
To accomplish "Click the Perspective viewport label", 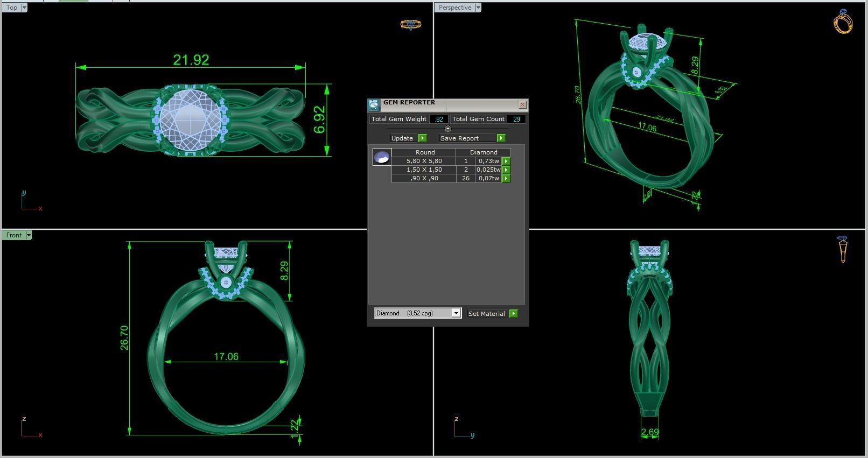I will (x=455, y=8).
